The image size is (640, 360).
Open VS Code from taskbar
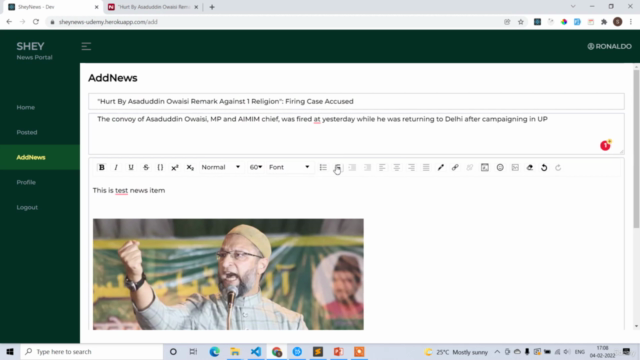[x=256, y=351]
